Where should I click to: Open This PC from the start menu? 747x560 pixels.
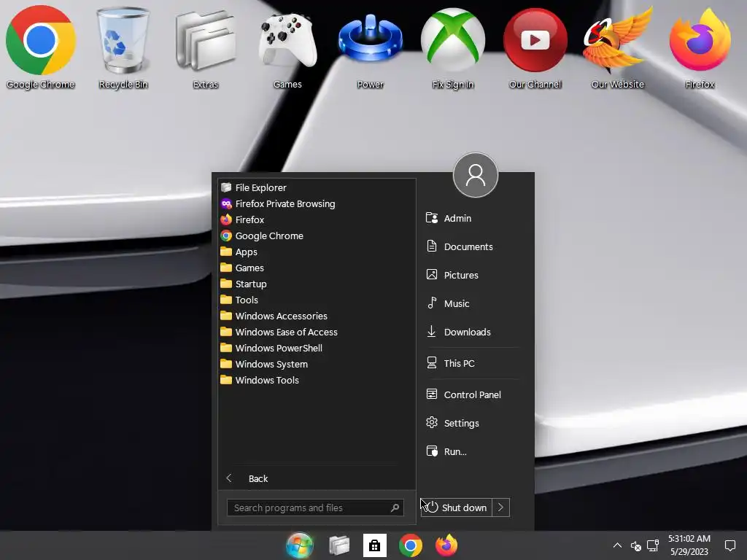472,363
